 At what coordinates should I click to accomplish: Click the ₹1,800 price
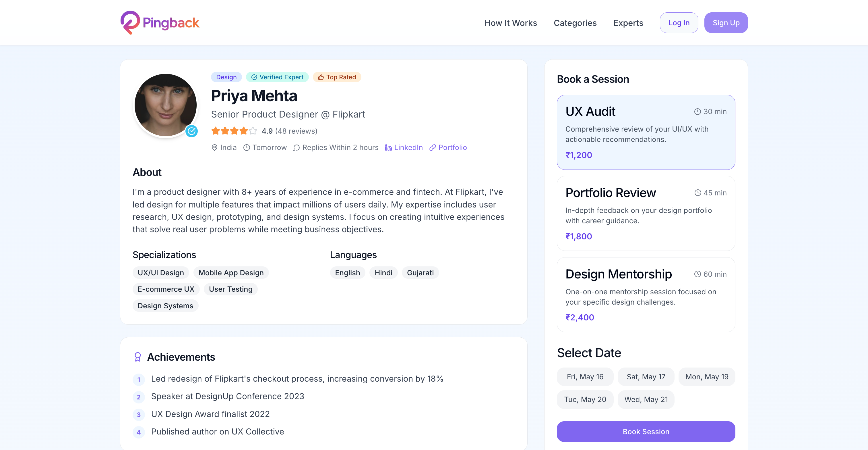(579, 236)
